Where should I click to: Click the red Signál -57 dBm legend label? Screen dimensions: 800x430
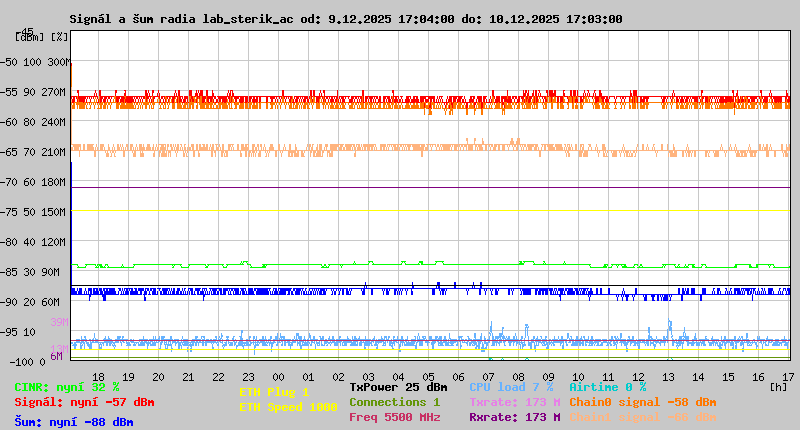[84, 402]
